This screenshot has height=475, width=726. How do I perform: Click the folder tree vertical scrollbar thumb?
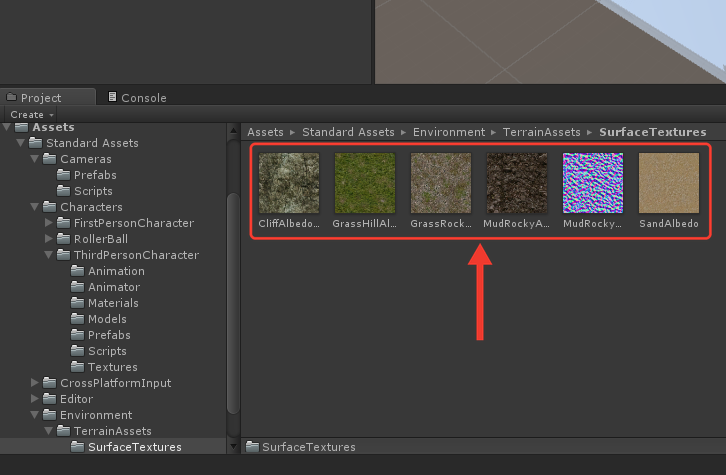coord(233,304)
